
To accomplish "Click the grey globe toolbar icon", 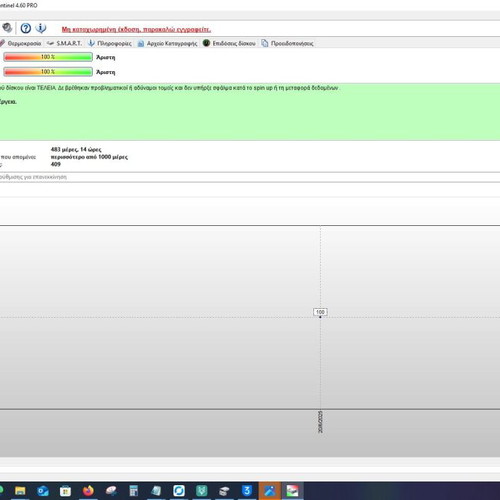I will pyautogui.click(x=7, y=28).
